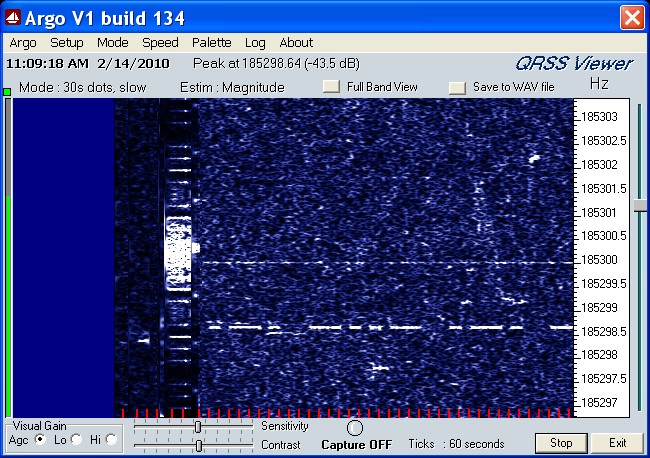Screen dimensions: 650x458
Task: Click the 185301.5 frequency scale label
Action: 604,189
